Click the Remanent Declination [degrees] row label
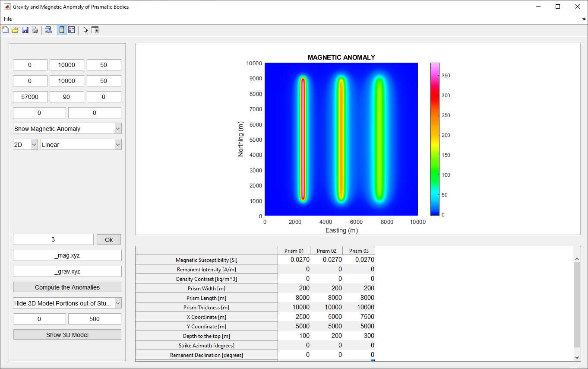588x369 pixels. pyautogui.click(x=206, y=355)
